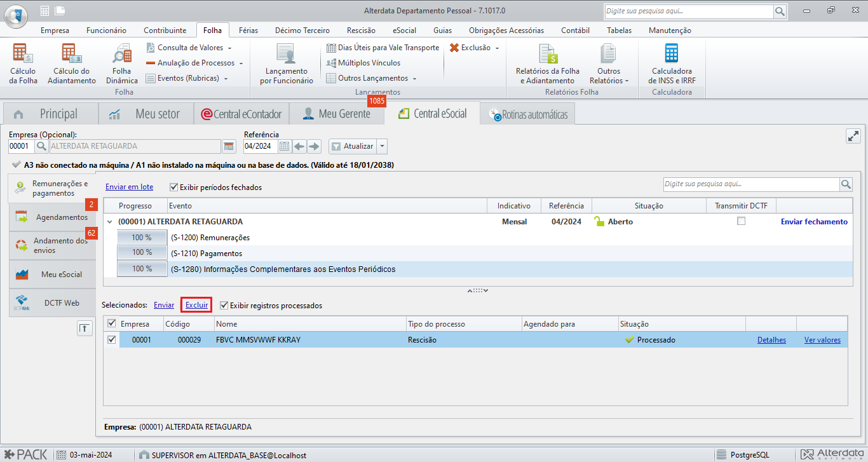
Task: Go to next reference month arrow
Action: pos(315,146)
